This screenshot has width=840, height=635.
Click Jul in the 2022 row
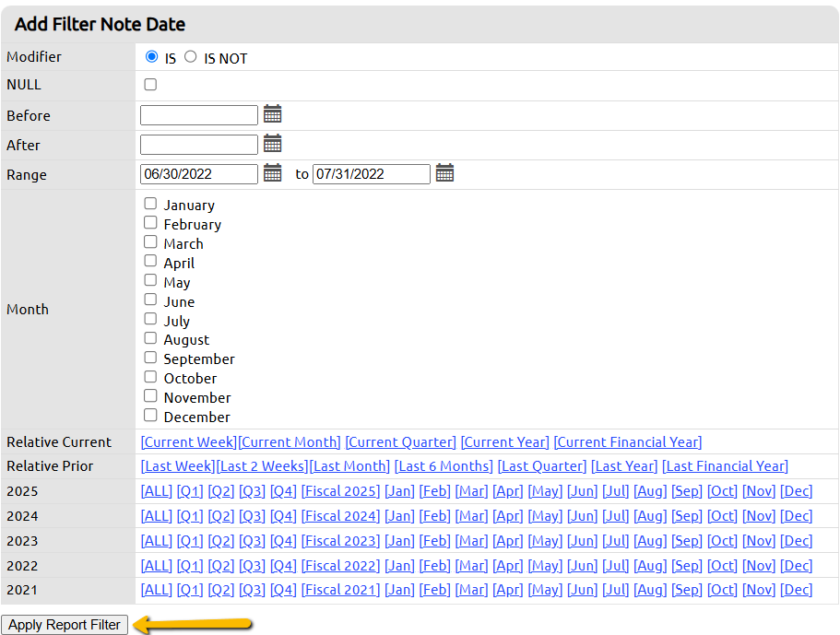[616, 566]
